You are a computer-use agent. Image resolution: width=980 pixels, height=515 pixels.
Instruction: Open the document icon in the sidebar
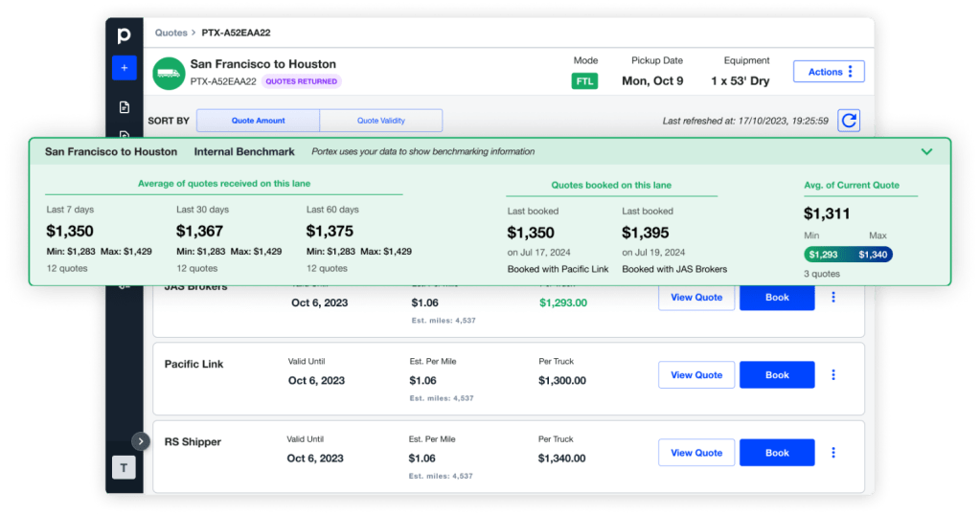[125, 107]
